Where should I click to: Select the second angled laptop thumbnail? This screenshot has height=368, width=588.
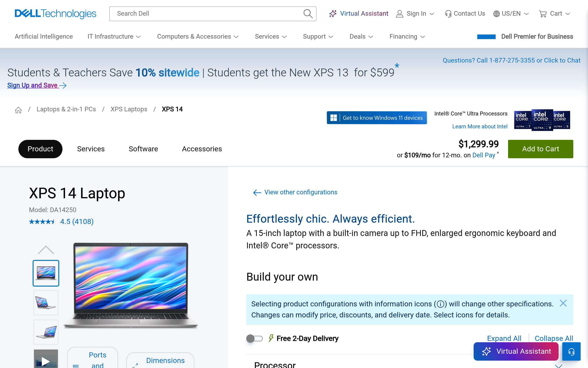pos(46,302)
